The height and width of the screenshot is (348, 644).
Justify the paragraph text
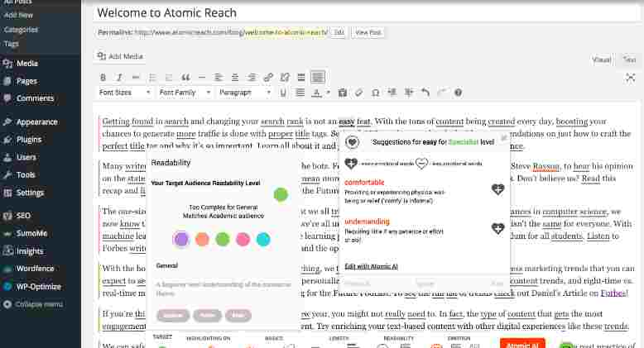coord(300,93)
